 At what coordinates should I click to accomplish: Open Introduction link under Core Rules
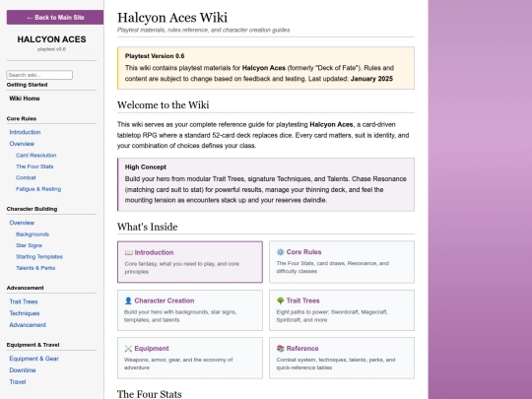[25, 132]
